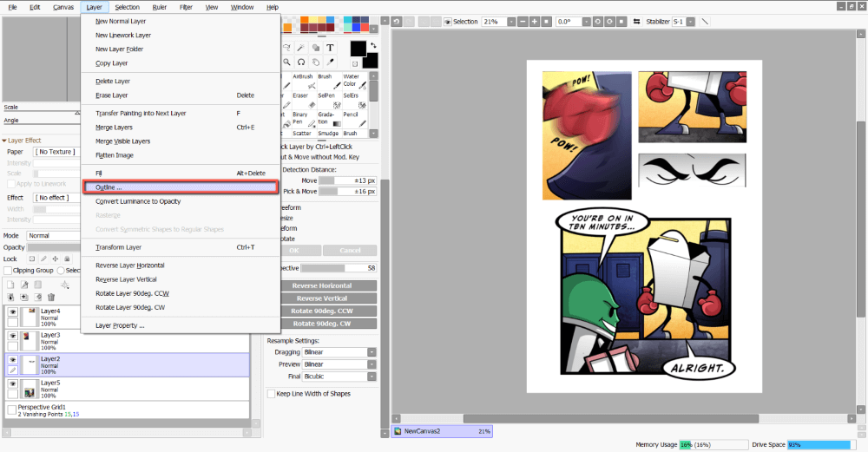Hide Layer3 using its eye icon

pyautogui.click(x=13, y=336)
